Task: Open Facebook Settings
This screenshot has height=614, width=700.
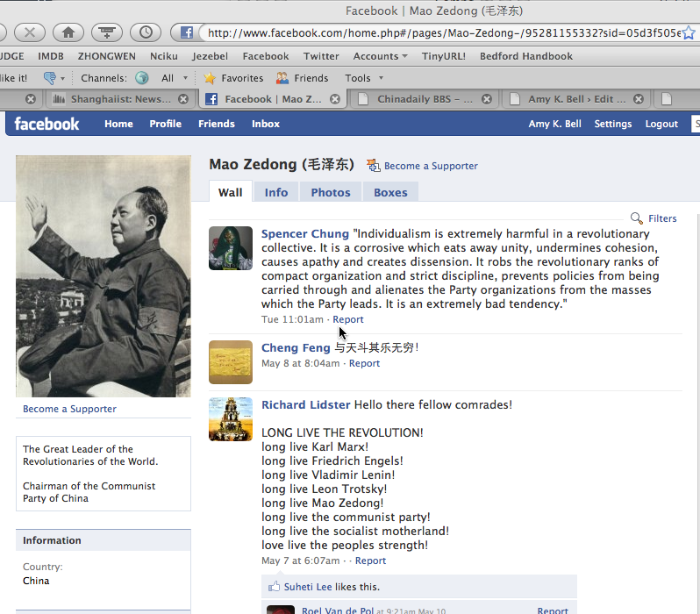Action: click(613, 124)
